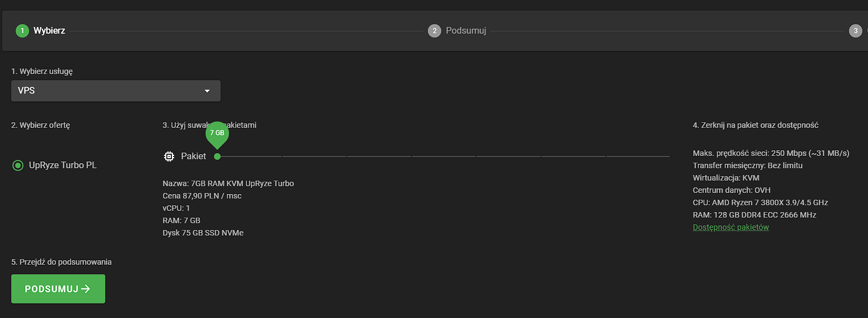
Task: Click the UpRyze Turbo PL offer label
Action: coord(63,165)
